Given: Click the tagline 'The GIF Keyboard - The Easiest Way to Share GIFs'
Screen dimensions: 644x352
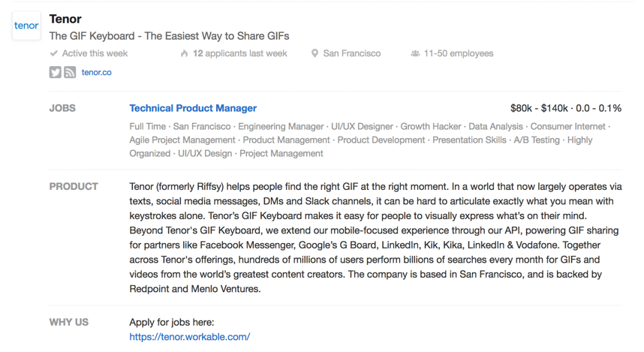Looking at the screenshot, I should coord(169,36).
